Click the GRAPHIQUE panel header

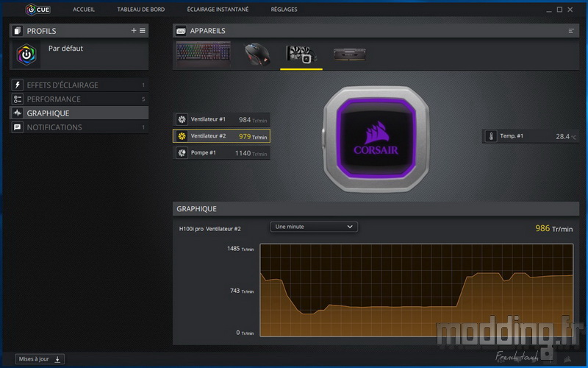pos(376,209)
